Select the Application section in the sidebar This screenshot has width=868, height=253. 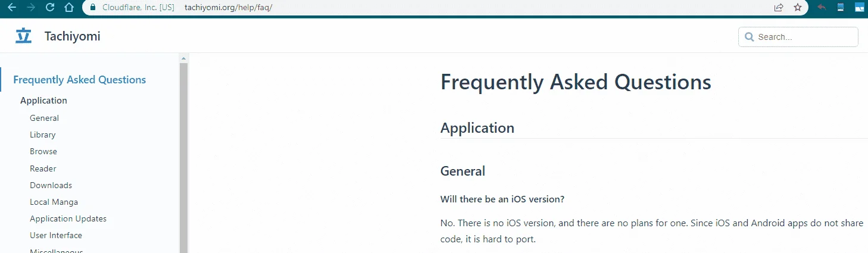pos(43,101)
